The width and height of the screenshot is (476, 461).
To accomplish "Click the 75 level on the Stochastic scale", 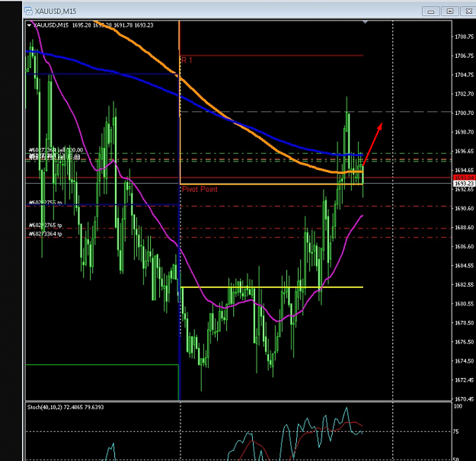I will 455,431.
